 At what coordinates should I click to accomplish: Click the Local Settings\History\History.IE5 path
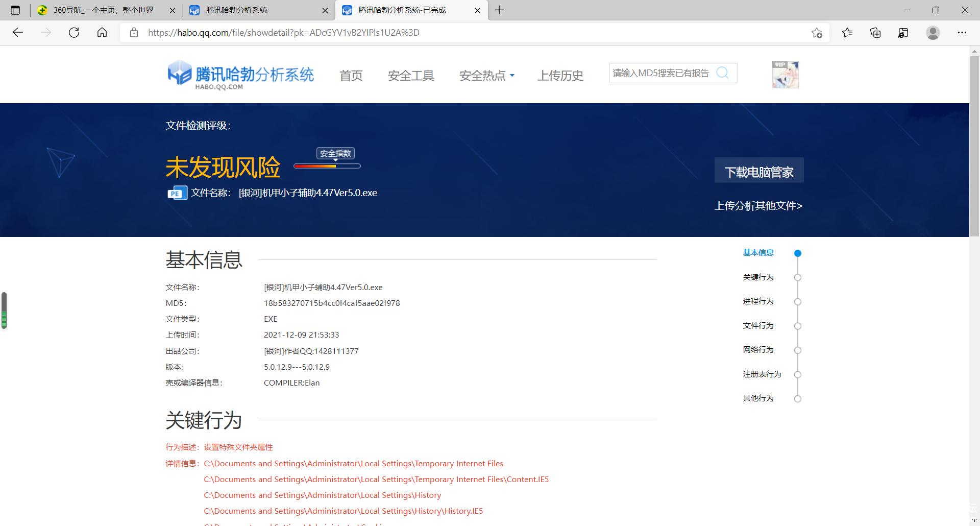(343, 511)
